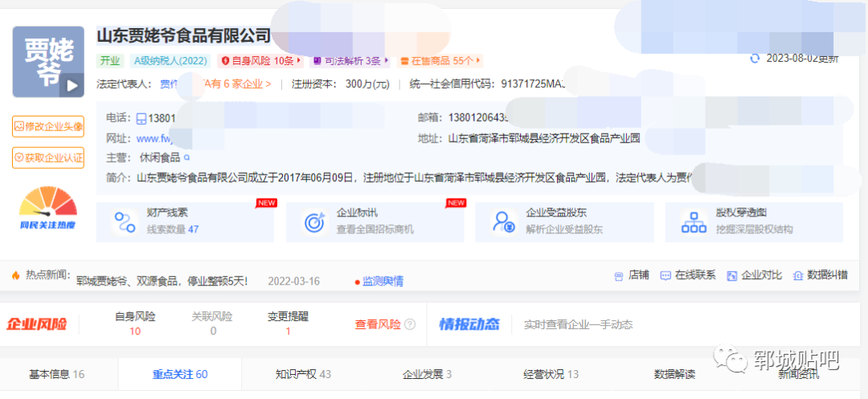Click 自身风险 count 10
The image size is (868, 399).
(135, 331)
